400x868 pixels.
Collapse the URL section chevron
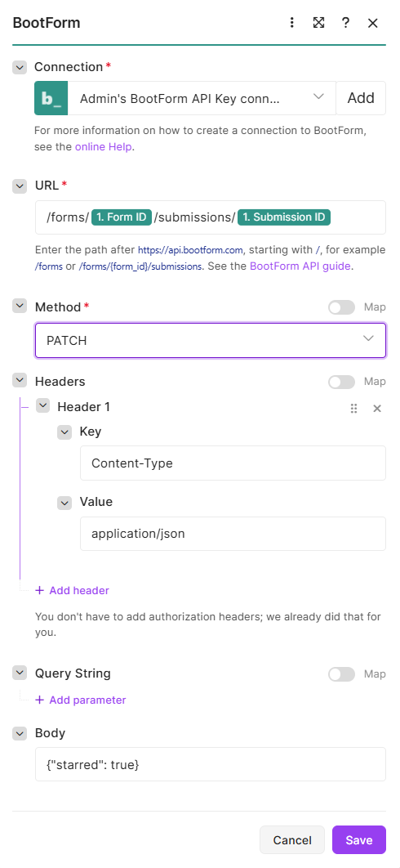[x=20, y=186]
